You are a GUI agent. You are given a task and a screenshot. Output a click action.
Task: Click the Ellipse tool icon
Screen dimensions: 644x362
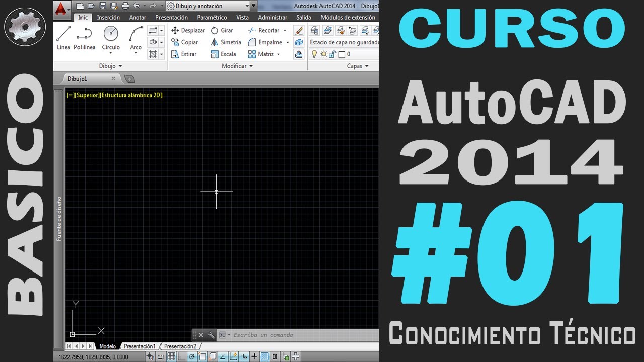154,42
